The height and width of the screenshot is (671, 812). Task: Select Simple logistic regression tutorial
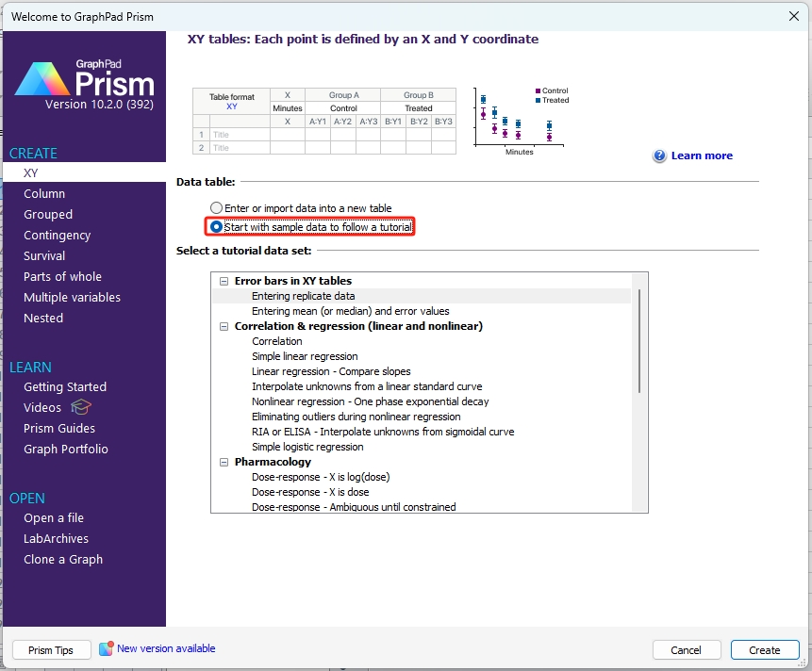click(x=307, y=447)
